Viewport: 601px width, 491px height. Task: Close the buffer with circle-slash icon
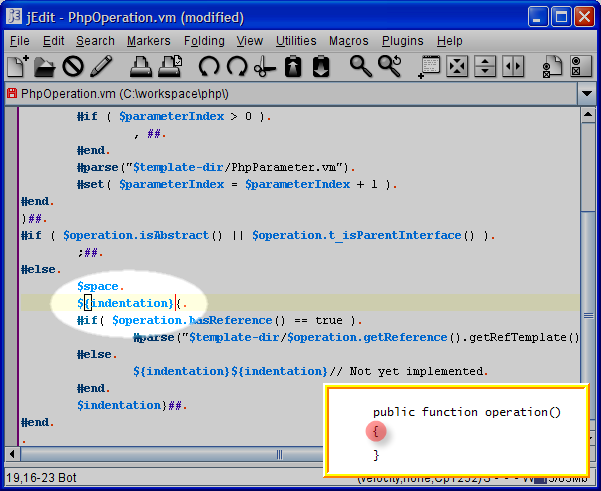pos(73,66)
